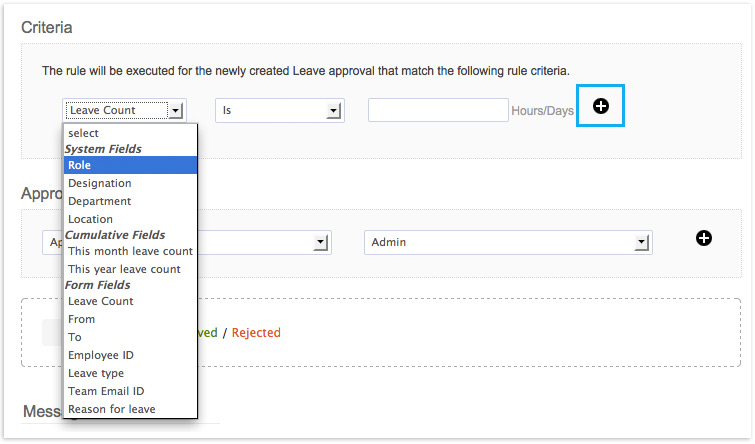The width and height of the screenshot is (755, 444).
Task: Select Reason for leave option
Action: pyautogui.click(x=130, y=409)
